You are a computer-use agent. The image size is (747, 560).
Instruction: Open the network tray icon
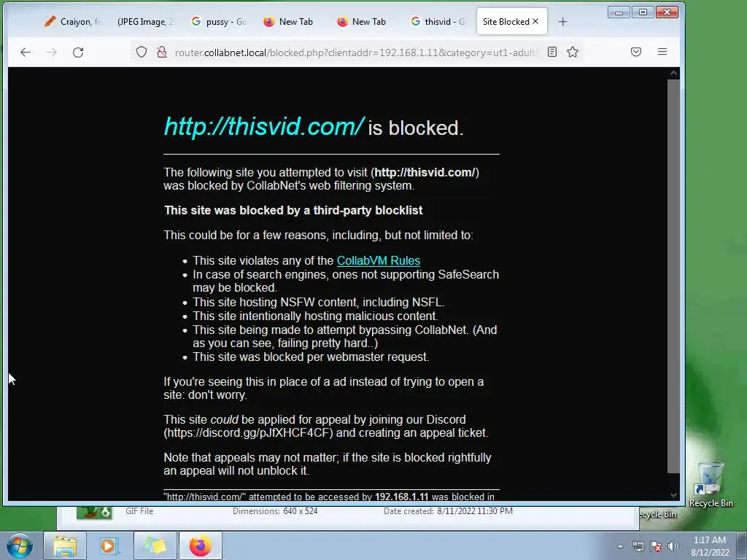pyautogui.click(x=638, y=546)
